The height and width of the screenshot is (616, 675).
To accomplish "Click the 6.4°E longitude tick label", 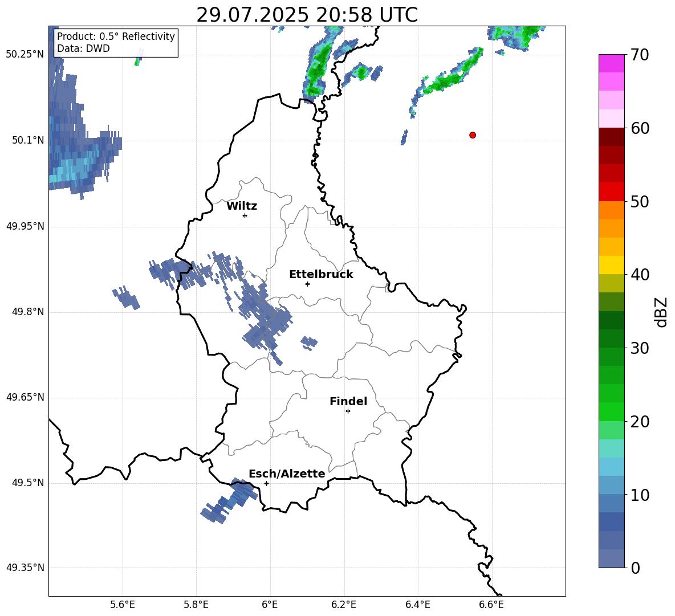I will tap(417, 605).
